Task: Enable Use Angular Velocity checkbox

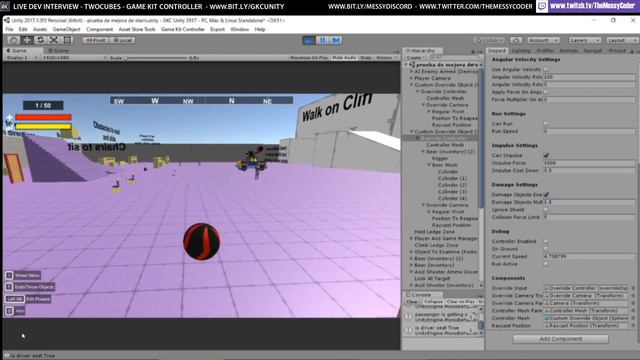Action: (546, 70)
